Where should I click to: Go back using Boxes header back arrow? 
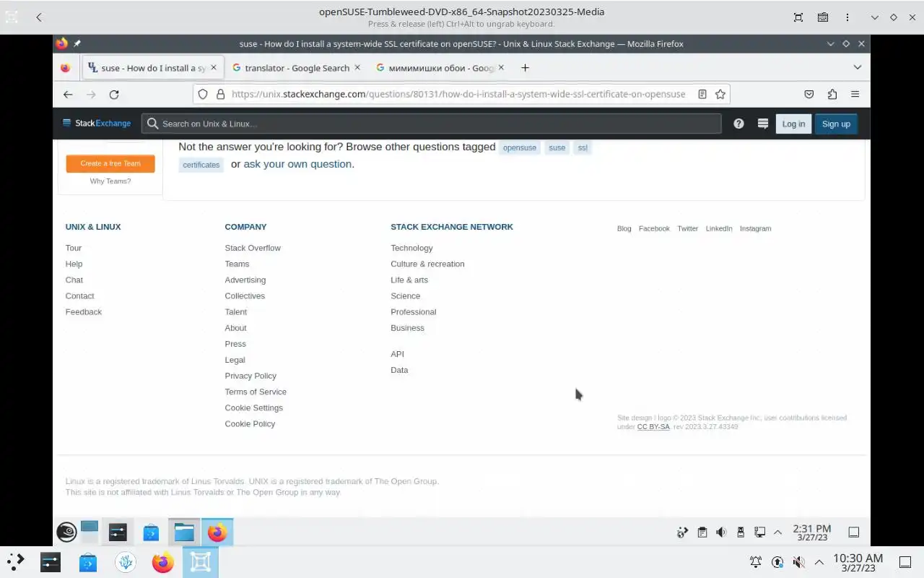coord(39,17)
